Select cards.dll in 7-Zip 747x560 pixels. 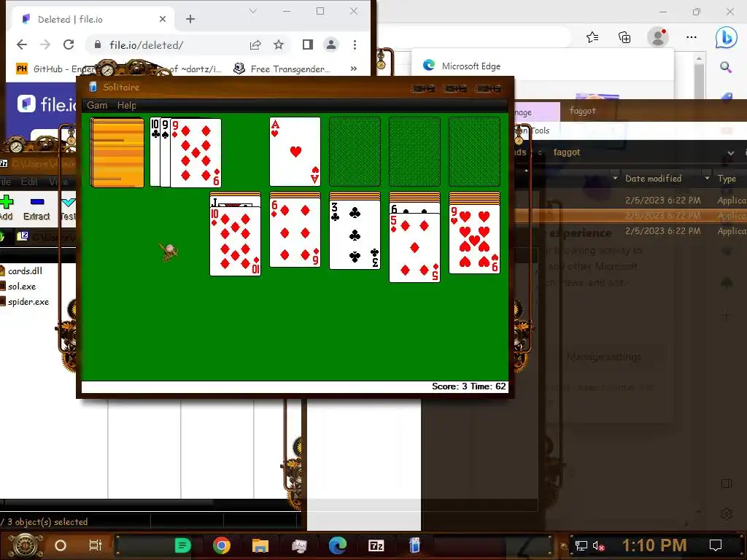25,271
